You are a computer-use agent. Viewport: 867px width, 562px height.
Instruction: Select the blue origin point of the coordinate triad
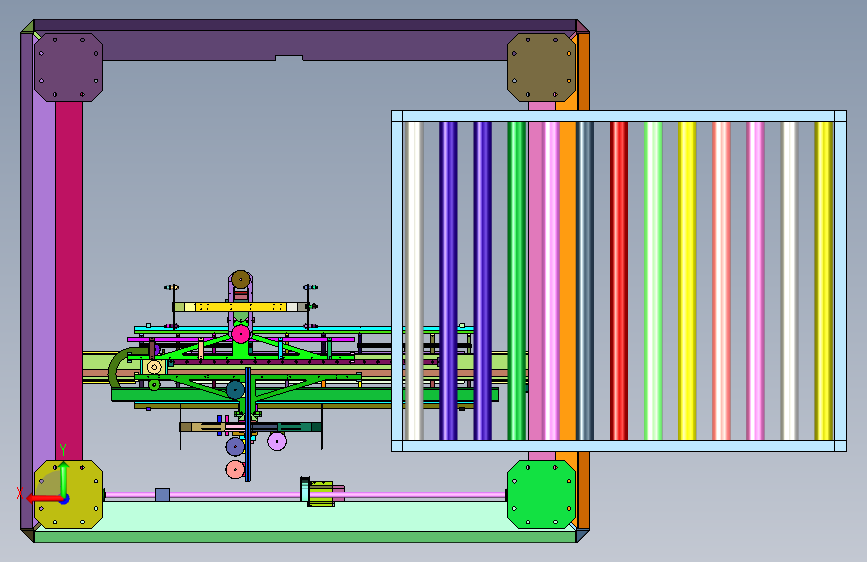click(64, 499)
